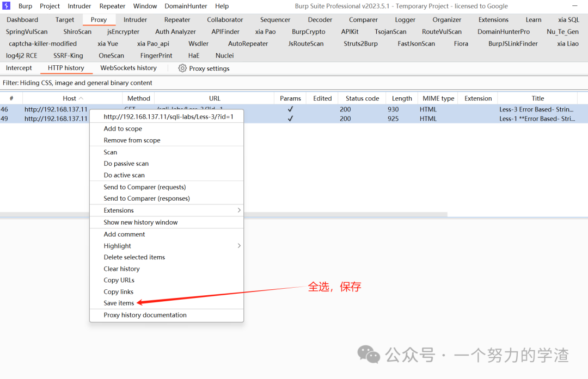588x379 pixels.
Task: Open the xia SQL extension tab
Action: 568,20
